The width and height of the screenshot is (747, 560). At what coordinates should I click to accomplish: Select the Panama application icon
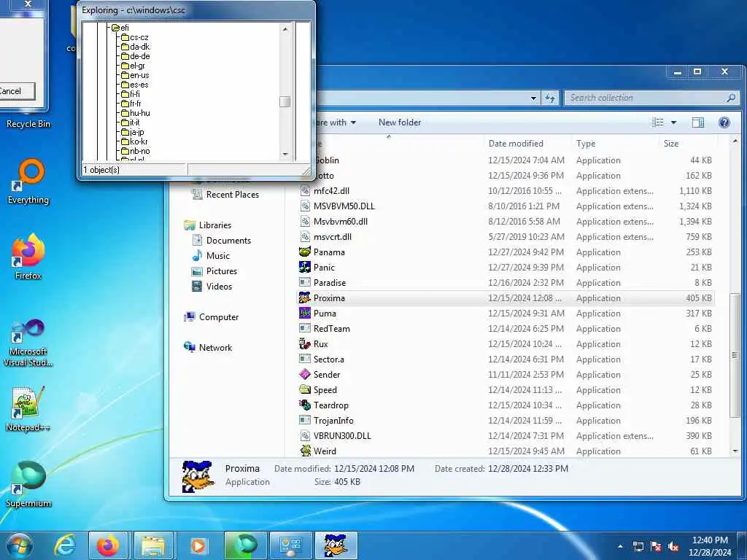(x=304, y=252)
